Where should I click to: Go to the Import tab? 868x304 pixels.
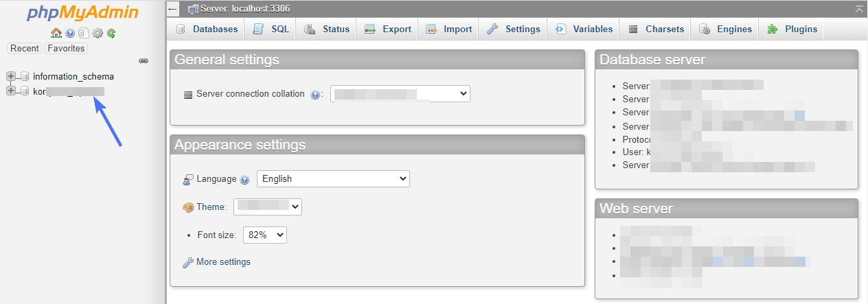pos(449,29)
